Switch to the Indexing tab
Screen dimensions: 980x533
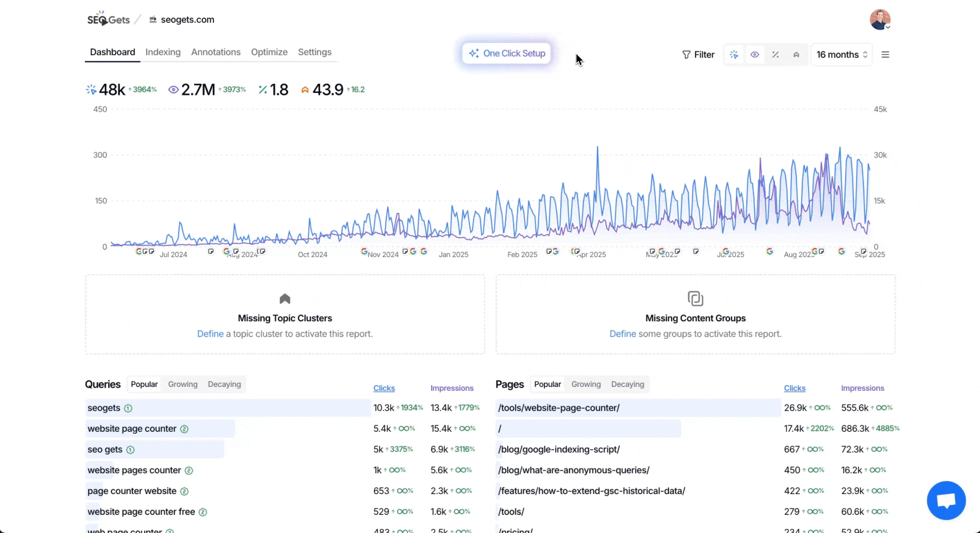pos(163,52)
